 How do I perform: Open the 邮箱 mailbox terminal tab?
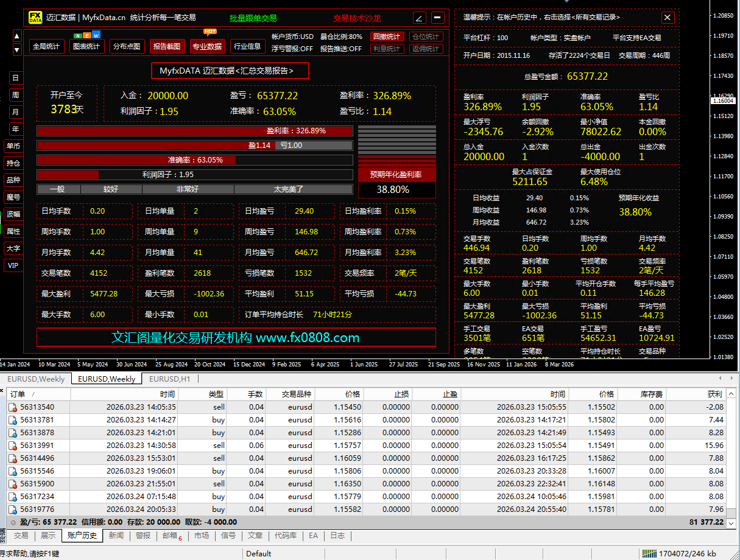click(x=172, y=536)
